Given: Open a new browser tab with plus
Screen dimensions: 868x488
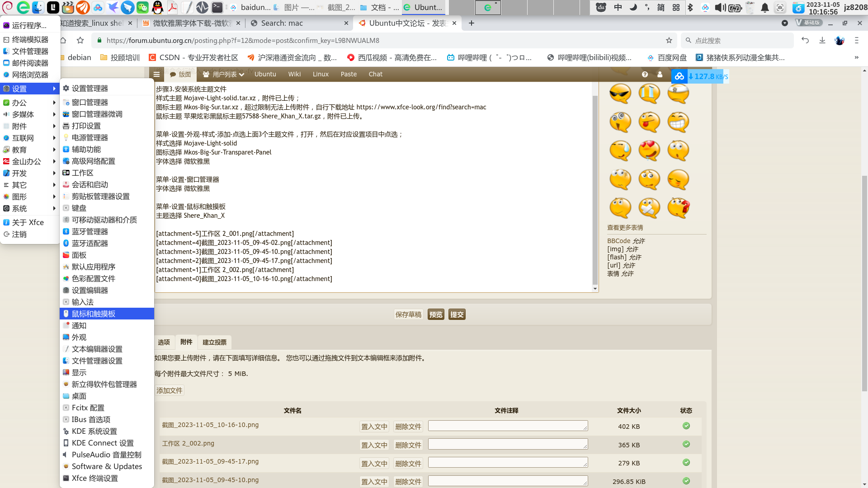Looking at the screenshot, I should pos(471,23).
